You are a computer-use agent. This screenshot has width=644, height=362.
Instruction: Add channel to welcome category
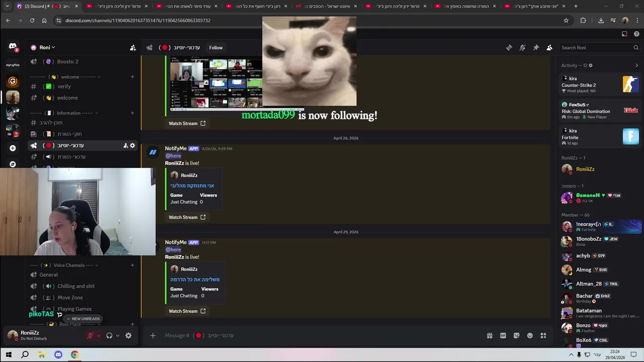(x=132, y=77)
